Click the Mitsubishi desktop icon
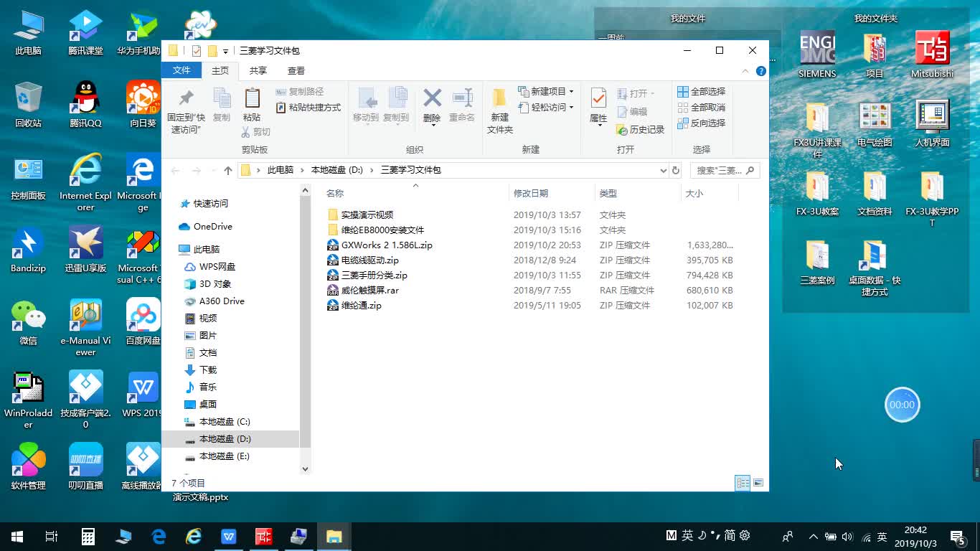 (x=932, y=55)
